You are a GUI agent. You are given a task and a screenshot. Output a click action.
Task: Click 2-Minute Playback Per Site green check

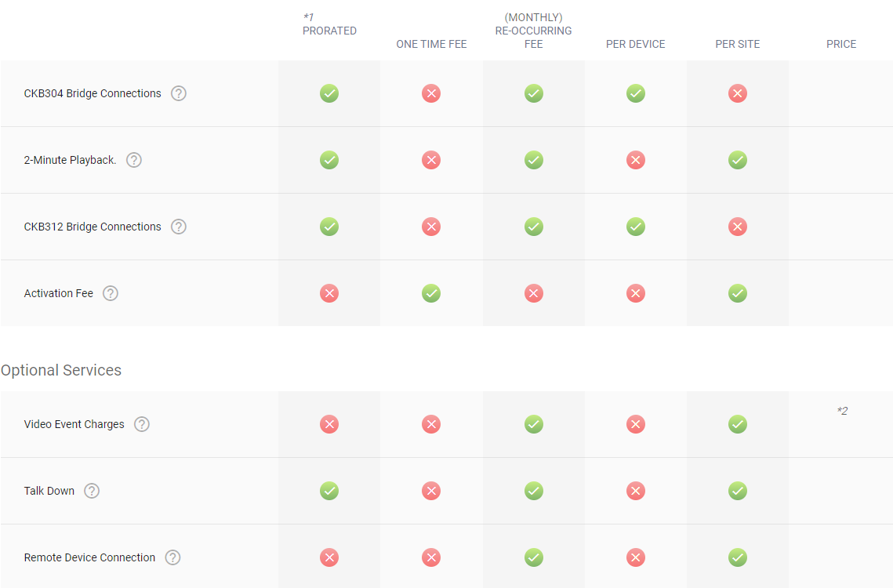[738, 160]
